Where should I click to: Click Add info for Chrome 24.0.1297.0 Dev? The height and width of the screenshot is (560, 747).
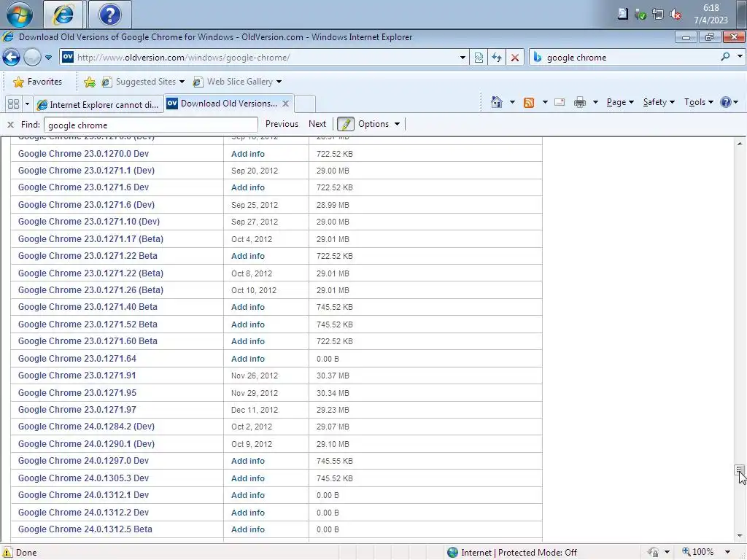pyautogui.click(x=248, y=461)
